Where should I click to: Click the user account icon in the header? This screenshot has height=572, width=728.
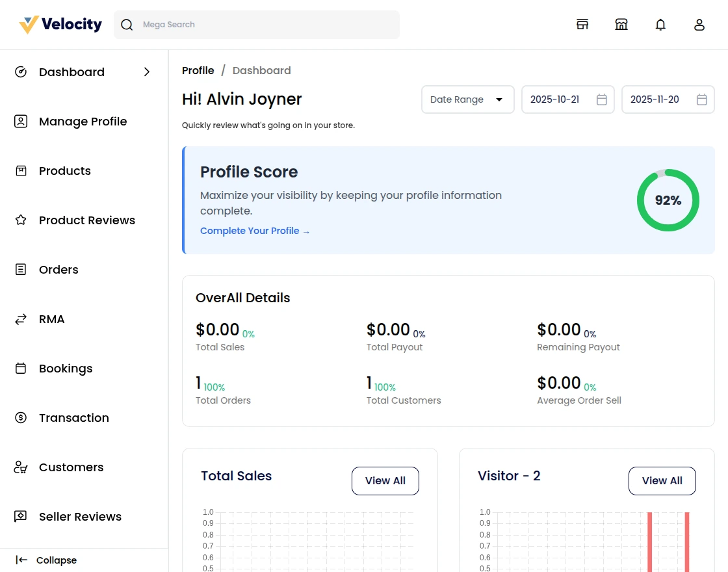(x=699, y=24)
